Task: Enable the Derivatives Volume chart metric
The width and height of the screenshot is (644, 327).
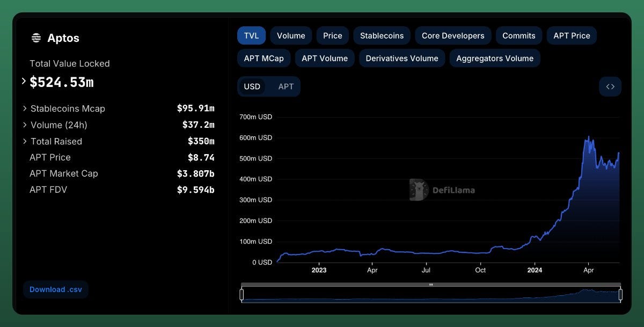Action: coord(402,58)
